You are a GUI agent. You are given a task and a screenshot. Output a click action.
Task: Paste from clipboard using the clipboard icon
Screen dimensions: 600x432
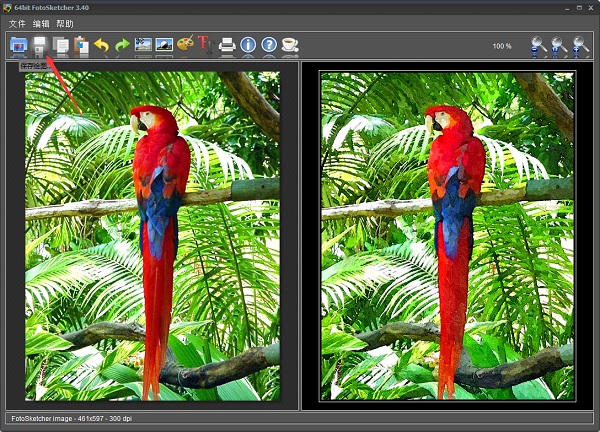(x=81, y=45)
